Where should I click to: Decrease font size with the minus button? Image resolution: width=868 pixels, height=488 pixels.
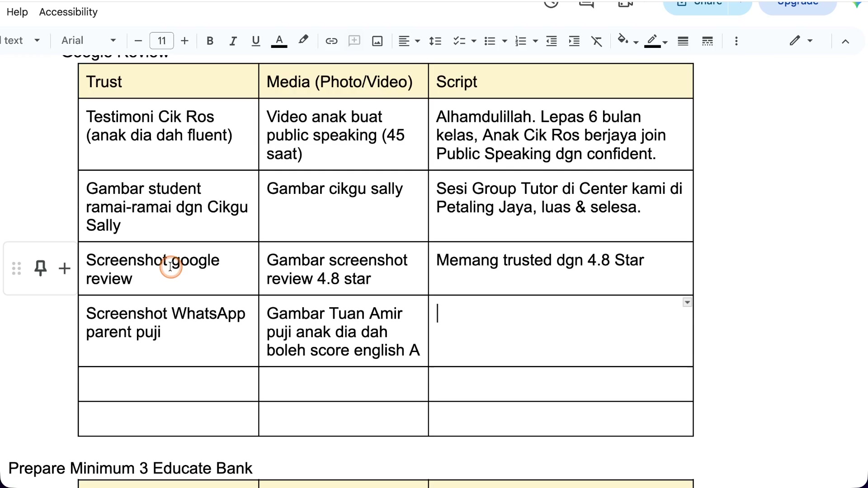point(138,41)
